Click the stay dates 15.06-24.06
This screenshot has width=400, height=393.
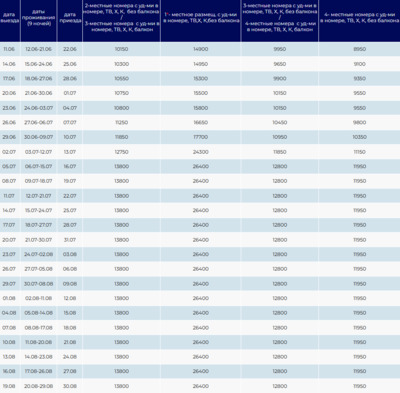pyautogui.click(x=39, y=64)
